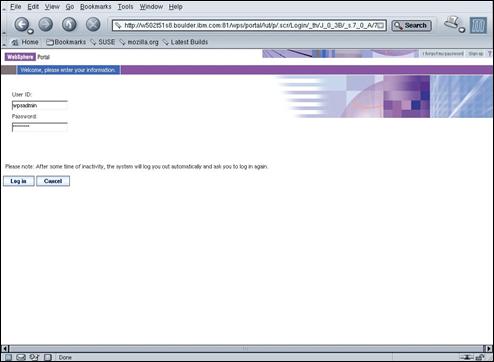Open the mozilla.org bookmark
494x362 pixels.
point(139,42)
